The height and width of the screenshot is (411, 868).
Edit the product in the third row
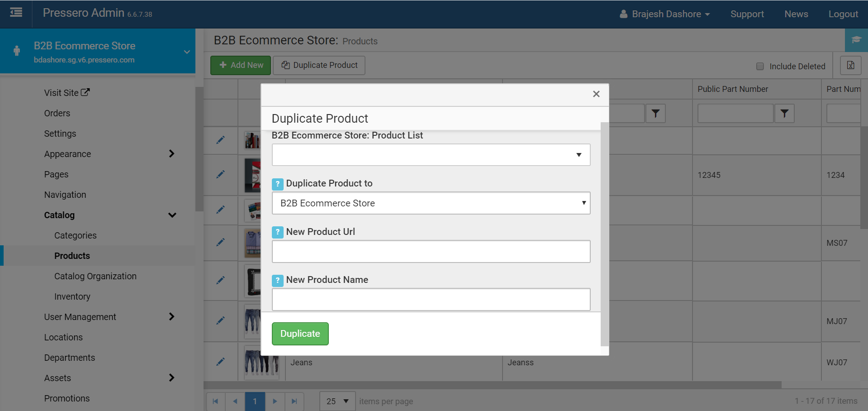pos(220,210)
